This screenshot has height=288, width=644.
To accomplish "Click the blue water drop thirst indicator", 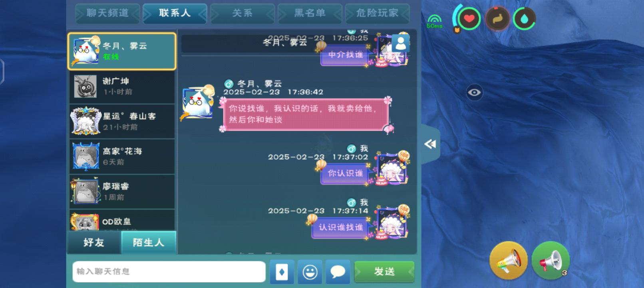I will [x=524, y=18].
